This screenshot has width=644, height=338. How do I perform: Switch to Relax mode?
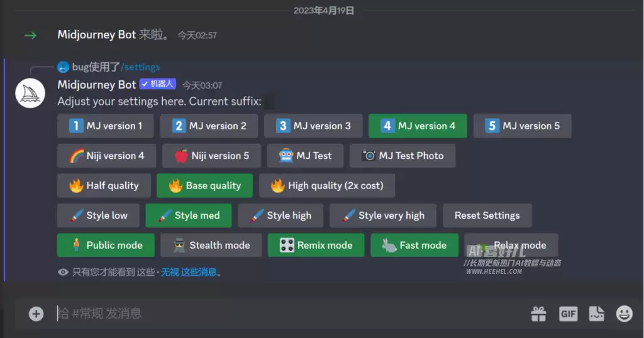[511, 245]
